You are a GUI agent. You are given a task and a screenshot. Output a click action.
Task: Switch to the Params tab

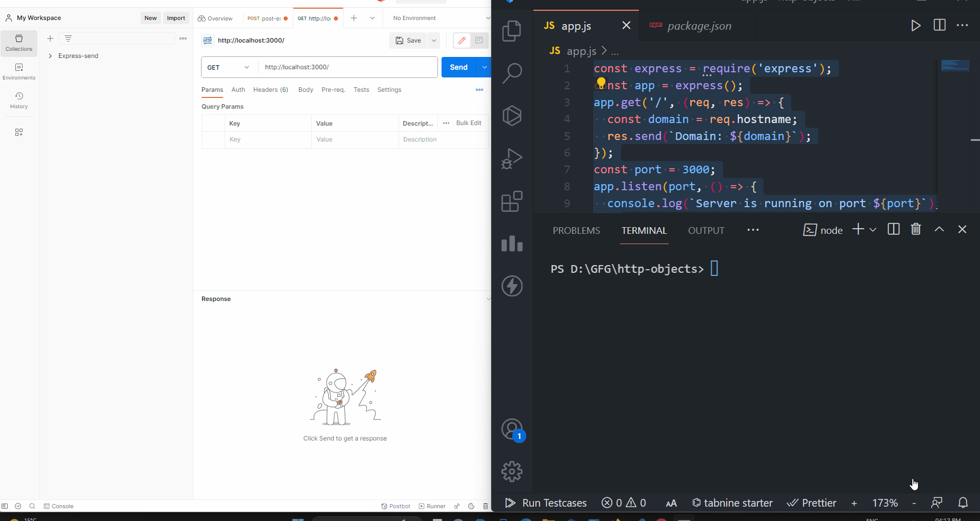pos(212,90)
